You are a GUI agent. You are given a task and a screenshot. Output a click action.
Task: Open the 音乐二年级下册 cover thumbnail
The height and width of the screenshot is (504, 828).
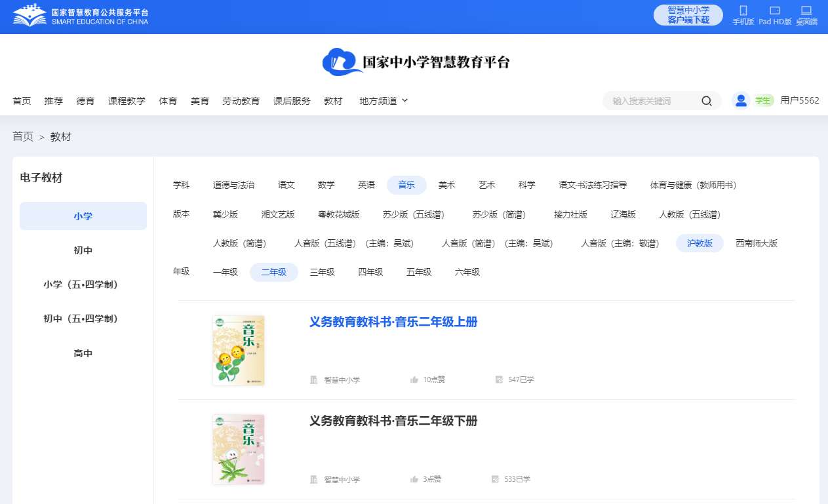click(x=239, y=450)
